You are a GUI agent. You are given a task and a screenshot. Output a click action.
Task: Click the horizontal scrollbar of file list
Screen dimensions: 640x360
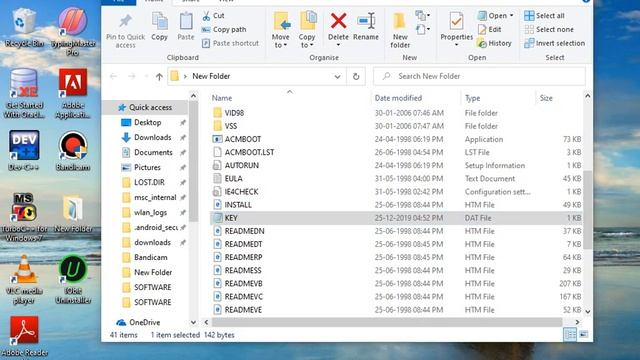[x=387, y=322]
